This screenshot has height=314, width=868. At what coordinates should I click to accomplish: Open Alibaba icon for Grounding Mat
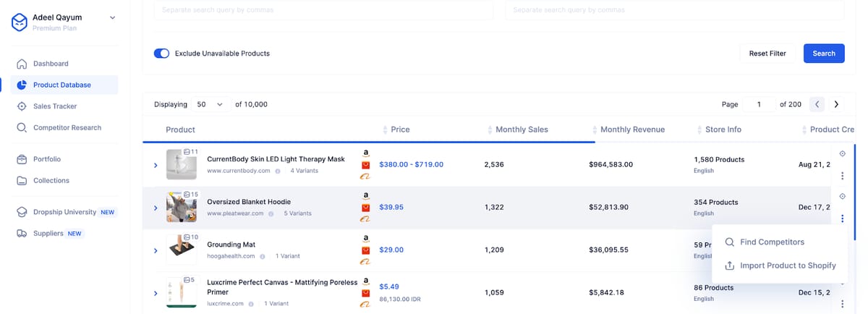(x=366, y=262)
